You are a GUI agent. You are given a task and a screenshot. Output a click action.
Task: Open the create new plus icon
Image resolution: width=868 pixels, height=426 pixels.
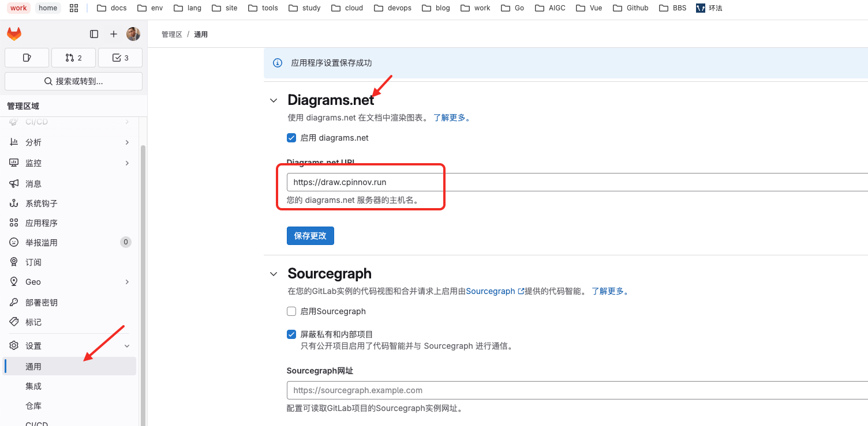[114, 34]
